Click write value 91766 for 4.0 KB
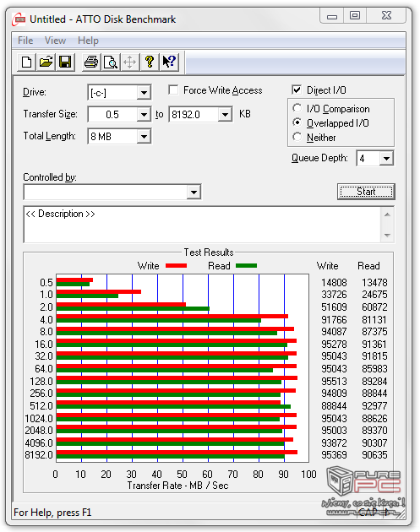 [x=334, y=319]
